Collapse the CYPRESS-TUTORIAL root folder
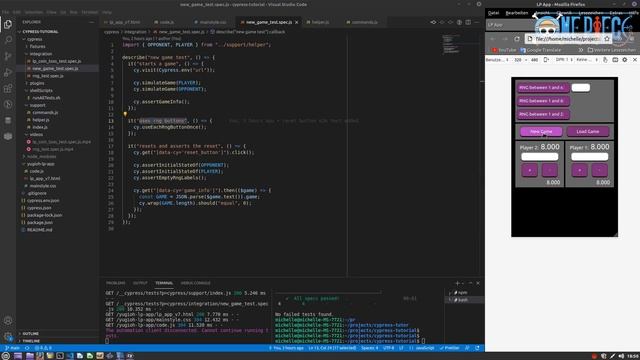Image resolution: width=640 pixels, height=360 pixels. (39, 31)
